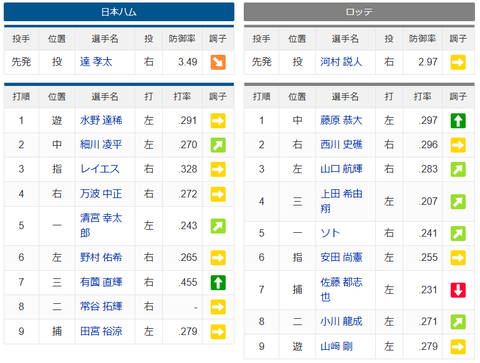Open レイエス player link

tap(100, 169)
